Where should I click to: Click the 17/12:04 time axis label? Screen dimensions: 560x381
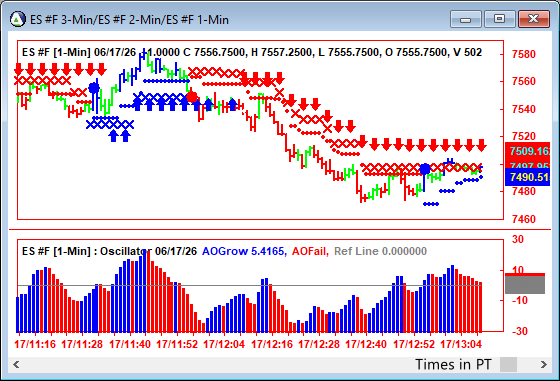224,344
